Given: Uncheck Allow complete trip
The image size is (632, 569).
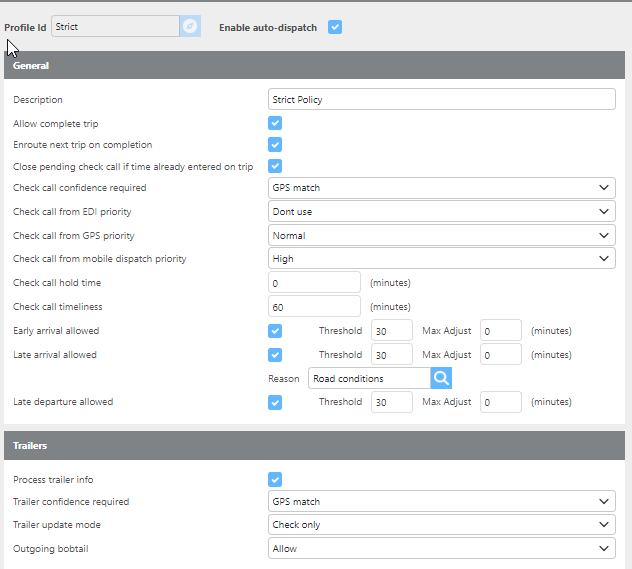Looking at the screenshot, I should [275, 123].
